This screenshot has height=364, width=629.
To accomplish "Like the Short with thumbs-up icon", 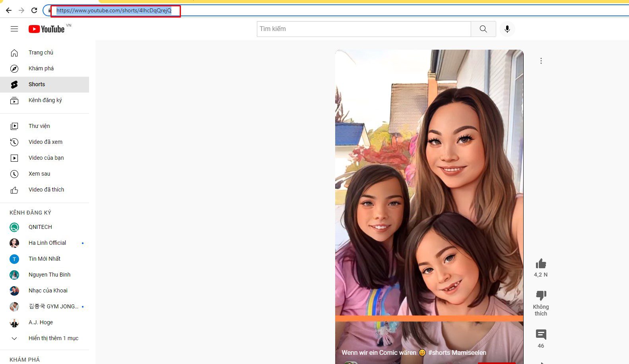I will click(541, 264).
